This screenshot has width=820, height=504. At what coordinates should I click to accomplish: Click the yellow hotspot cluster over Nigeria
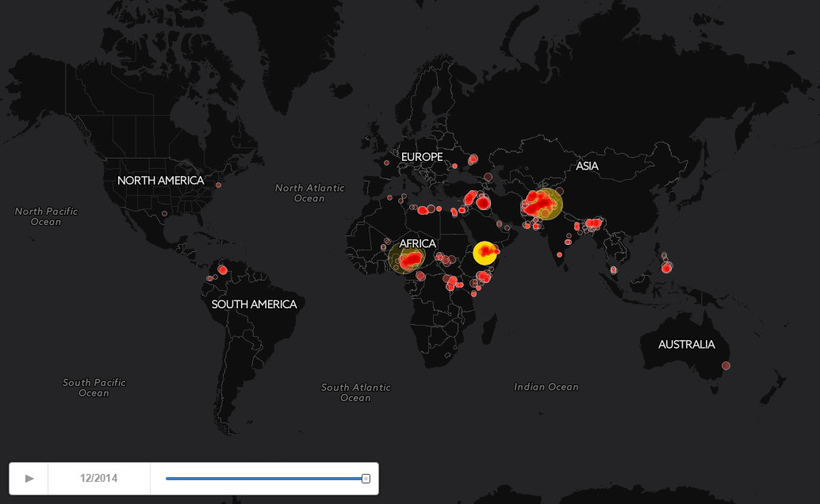click(407, 258)
